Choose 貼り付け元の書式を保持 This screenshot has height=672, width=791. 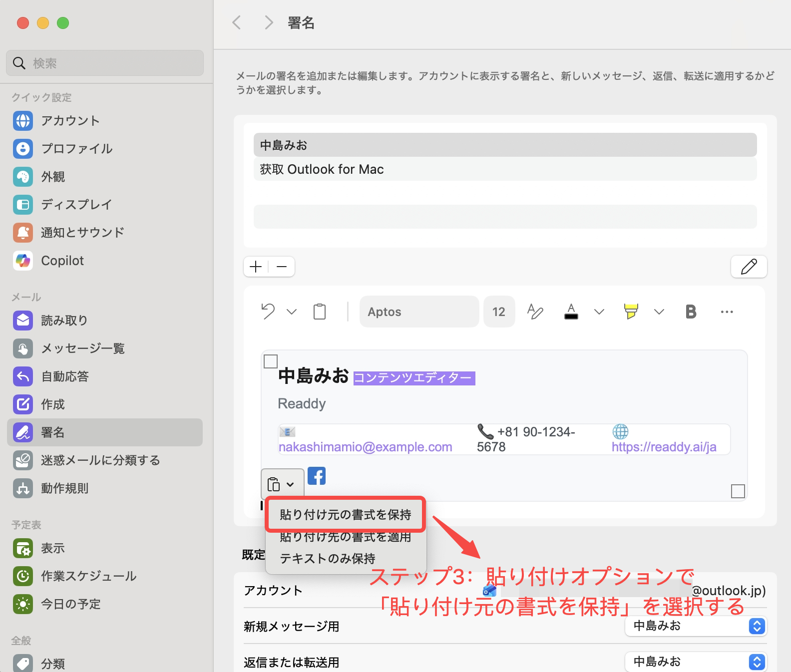[346, 514]
